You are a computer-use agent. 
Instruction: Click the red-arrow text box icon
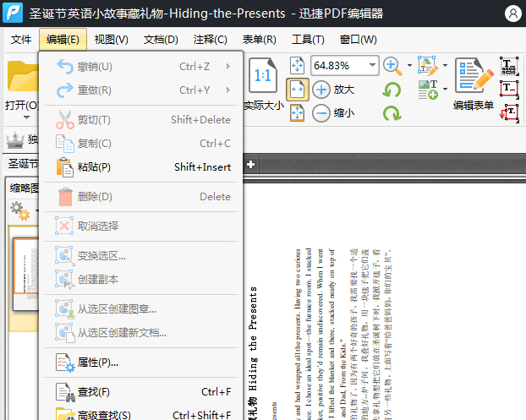[509, 112]
